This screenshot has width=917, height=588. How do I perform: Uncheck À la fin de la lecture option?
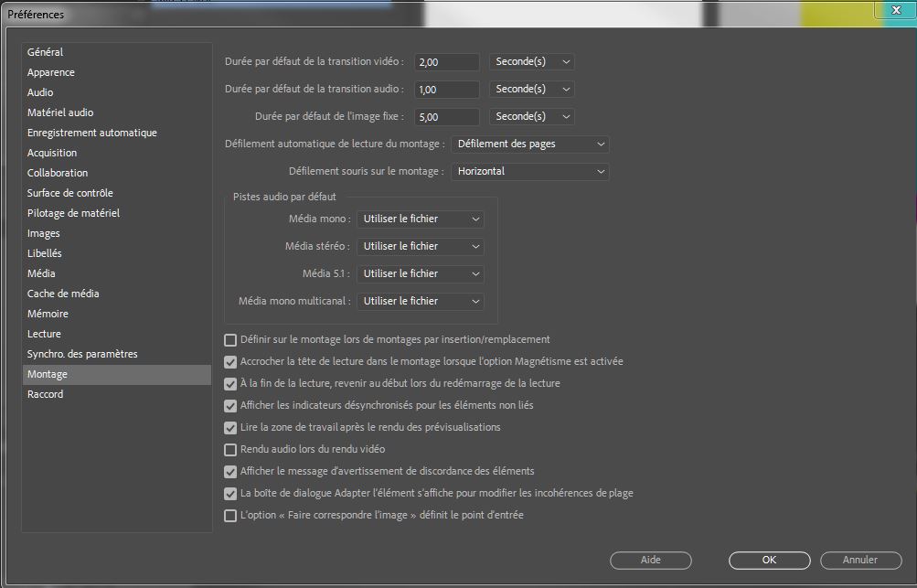click(x=230, y=384)
